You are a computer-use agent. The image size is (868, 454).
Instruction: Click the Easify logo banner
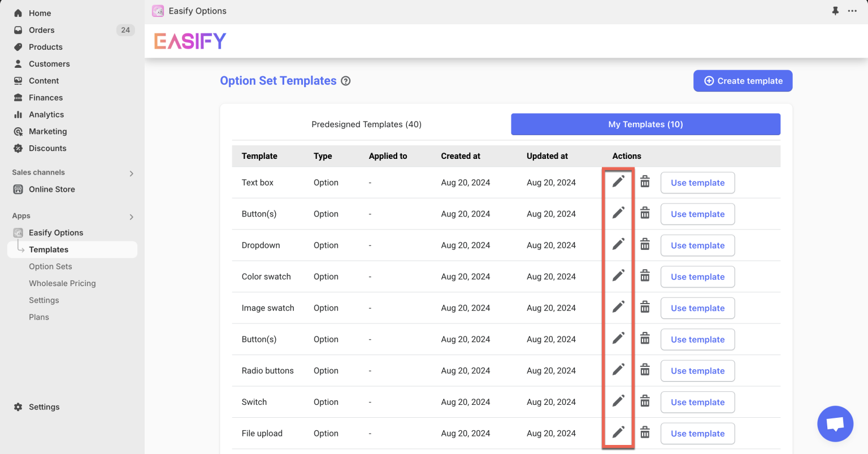point(190,40)
